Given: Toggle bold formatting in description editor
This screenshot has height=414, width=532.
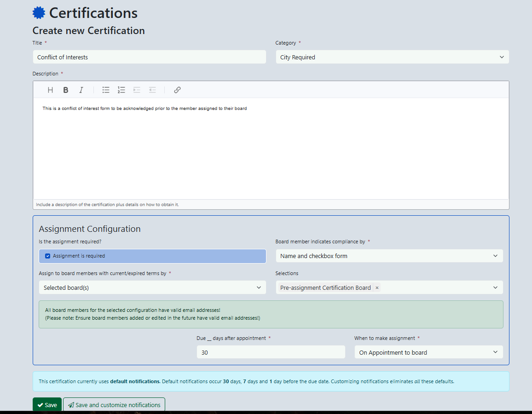Looking at the screenshot, I should click(x=66, y=90).
